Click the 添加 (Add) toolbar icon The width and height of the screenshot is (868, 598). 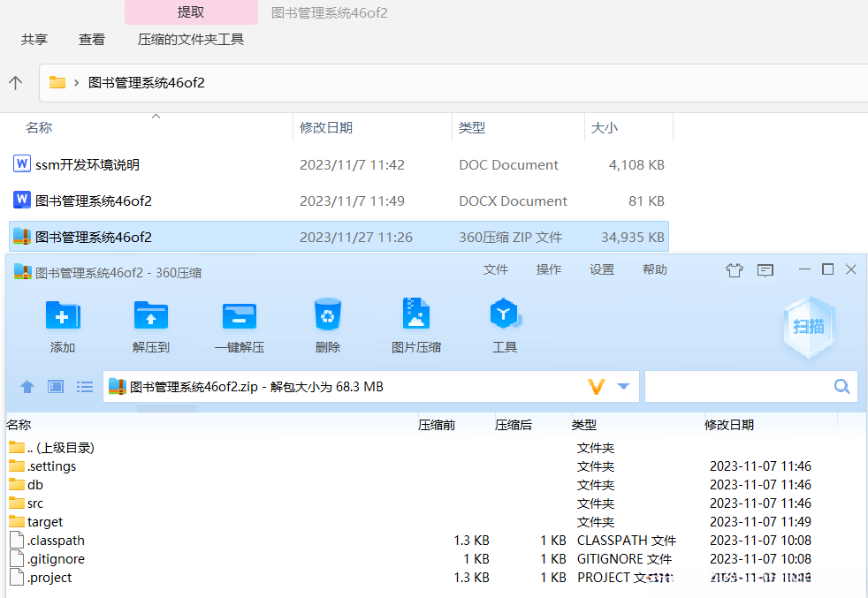point(63,315)
